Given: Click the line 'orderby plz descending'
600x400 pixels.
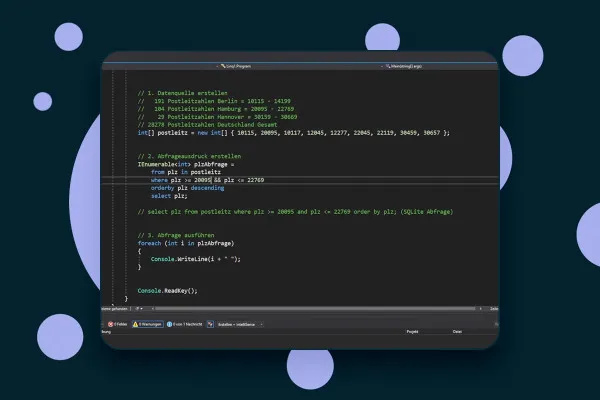Looking at the screenshot, I should click(x=188, y=188).
